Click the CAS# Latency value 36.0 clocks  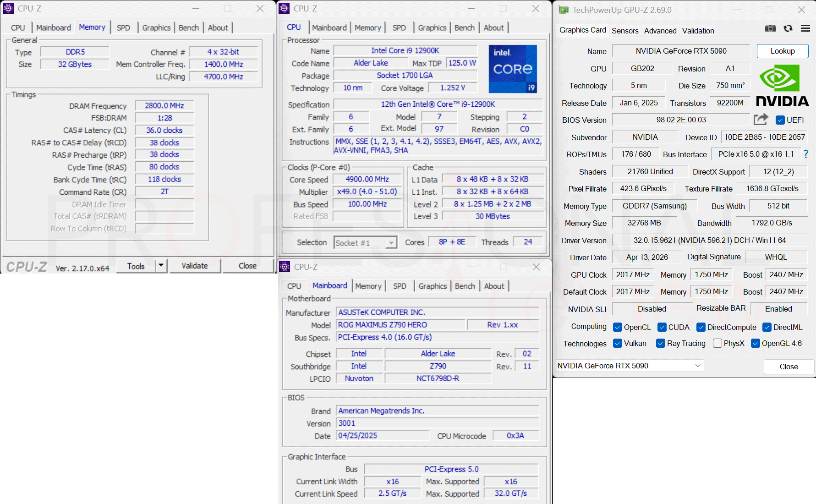point(164,131)
